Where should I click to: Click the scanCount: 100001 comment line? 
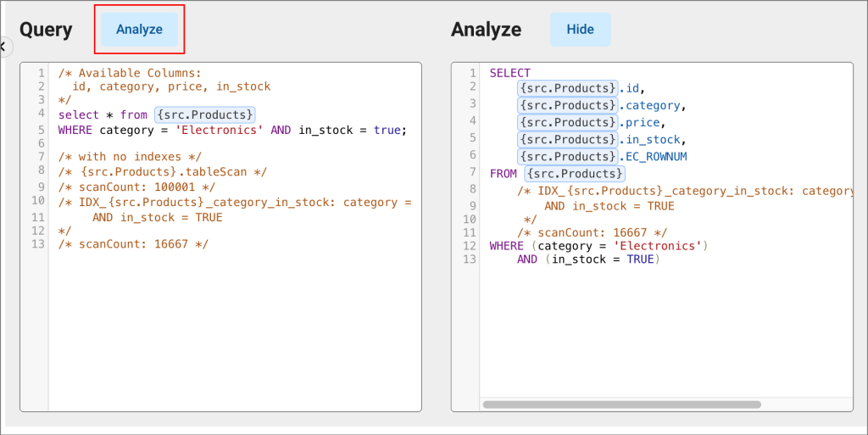136,187
